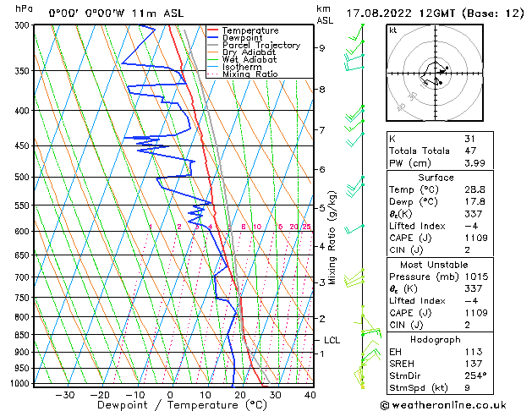
Task: Click the 350 hPa pressure level label
Action: (x=24, y=71)
